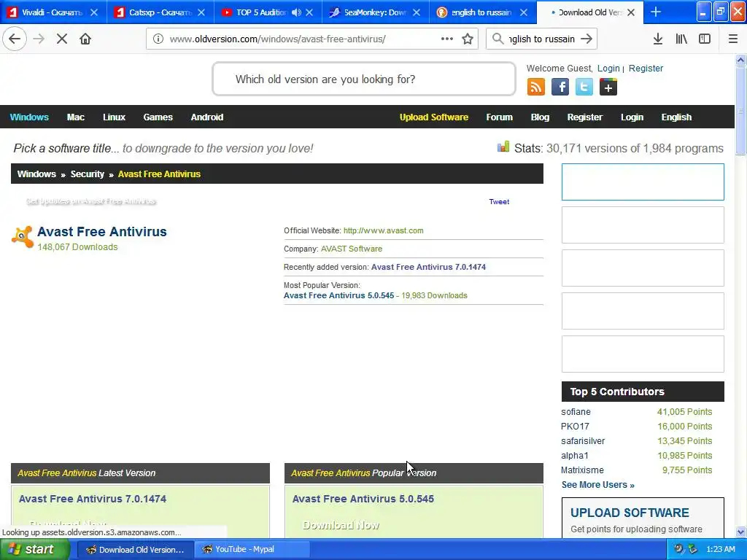Select Android in site navigation
747x560 pixels.
pos(206,117)
